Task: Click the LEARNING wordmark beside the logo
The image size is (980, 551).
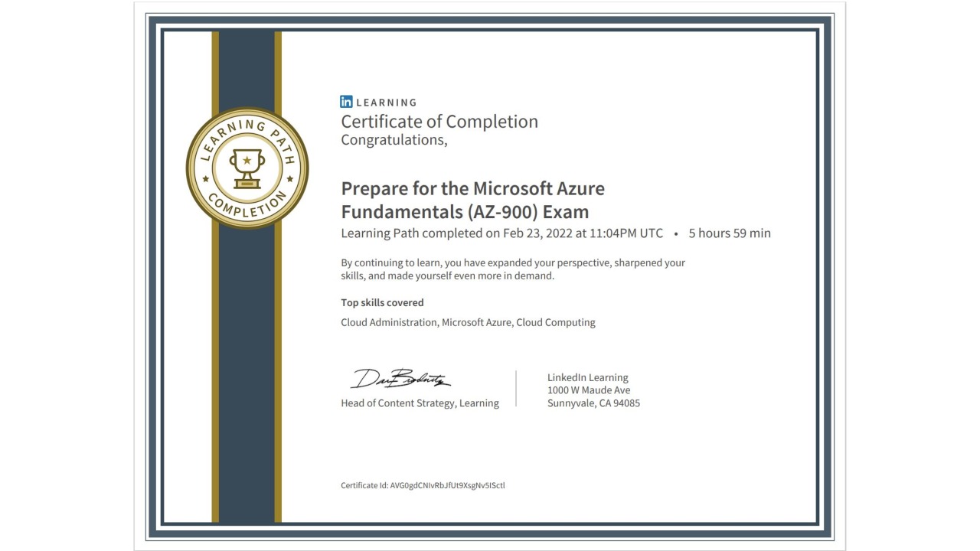Action: click(x=387, y=103)
